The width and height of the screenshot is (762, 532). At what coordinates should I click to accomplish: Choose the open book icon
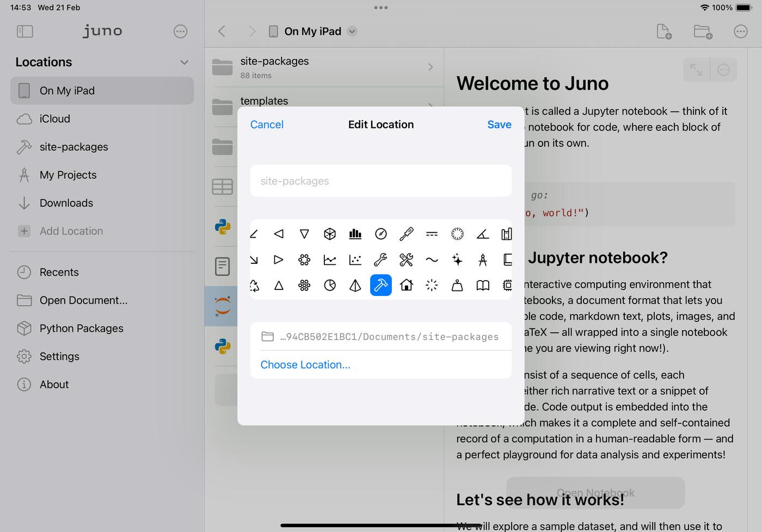(483, 285)
